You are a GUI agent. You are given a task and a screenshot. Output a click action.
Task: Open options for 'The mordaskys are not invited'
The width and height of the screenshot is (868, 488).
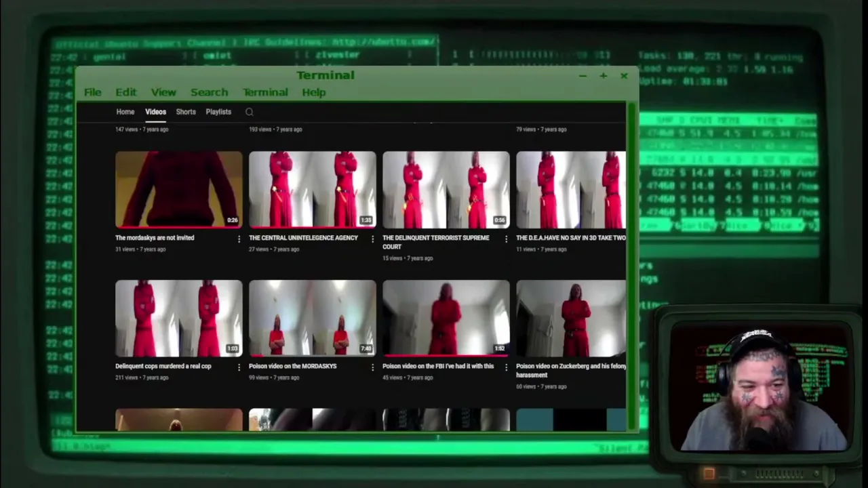click(x=239, y=239)
